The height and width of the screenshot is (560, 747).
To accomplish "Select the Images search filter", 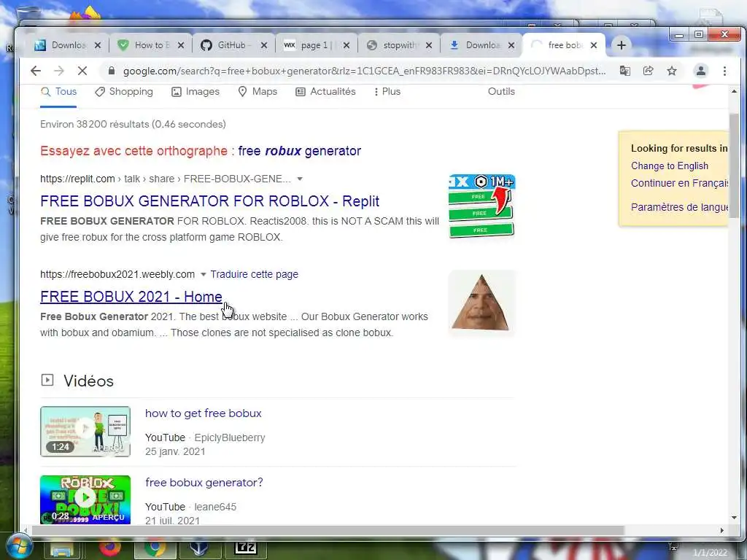I will (196, 92).
